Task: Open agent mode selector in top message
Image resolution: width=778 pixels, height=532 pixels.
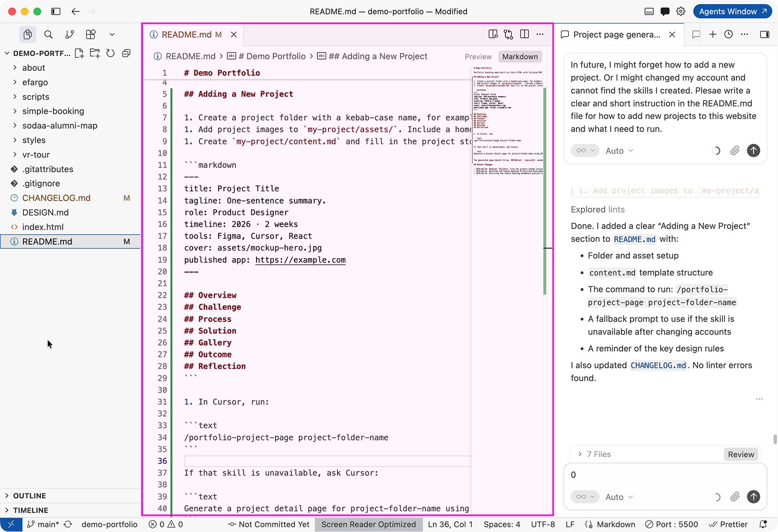Action: click(x=585, y=151)
